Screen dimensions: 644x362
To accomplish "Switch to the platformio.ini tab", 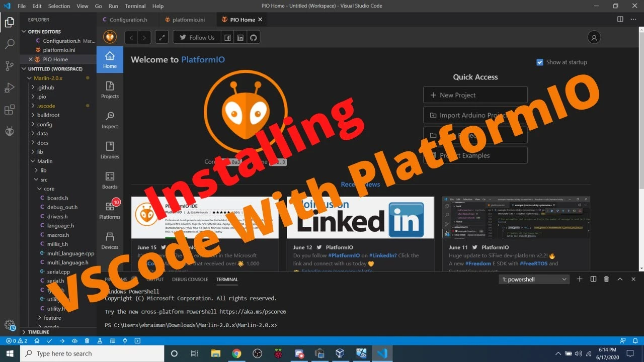I will tap(188, 20).
